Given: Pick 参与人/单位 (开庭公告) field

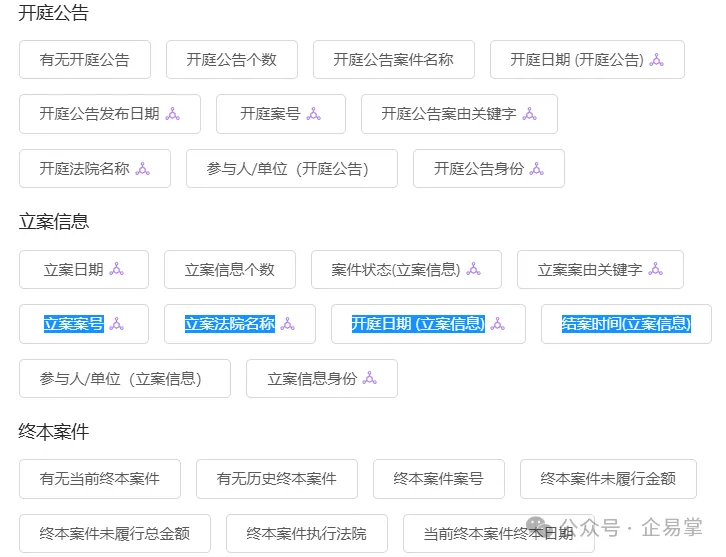Looking at the screenshot, I should 292,169.
